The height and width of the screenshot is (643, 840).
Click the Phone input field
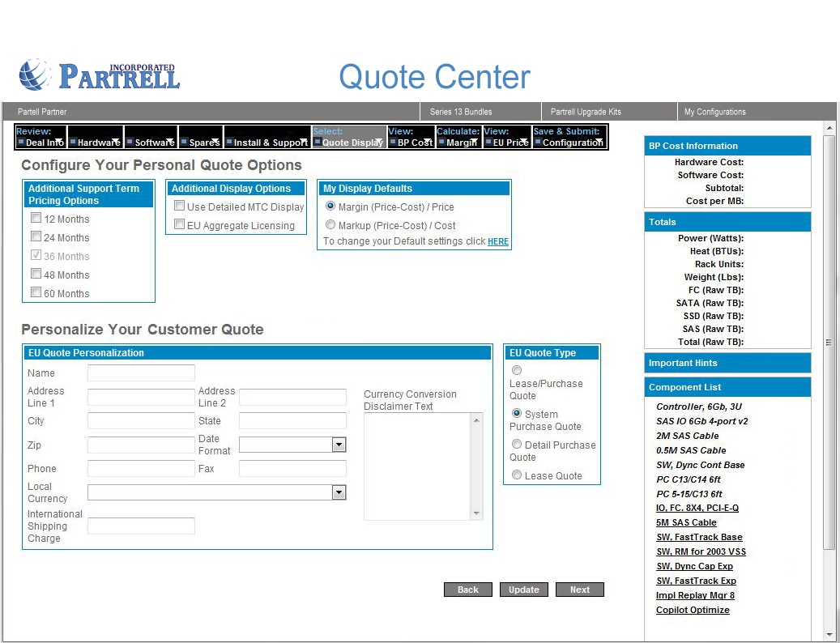pyautogui.click(x=141, y=468)
